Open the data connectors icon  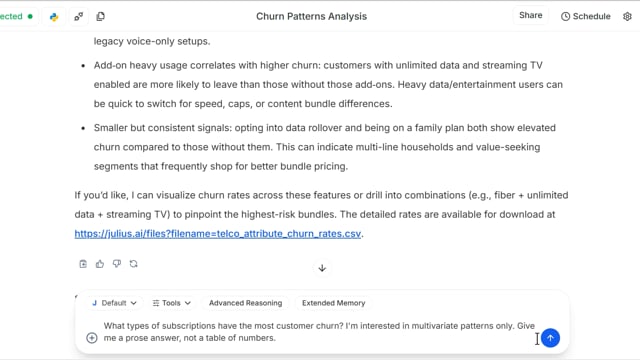click(78, 16)
